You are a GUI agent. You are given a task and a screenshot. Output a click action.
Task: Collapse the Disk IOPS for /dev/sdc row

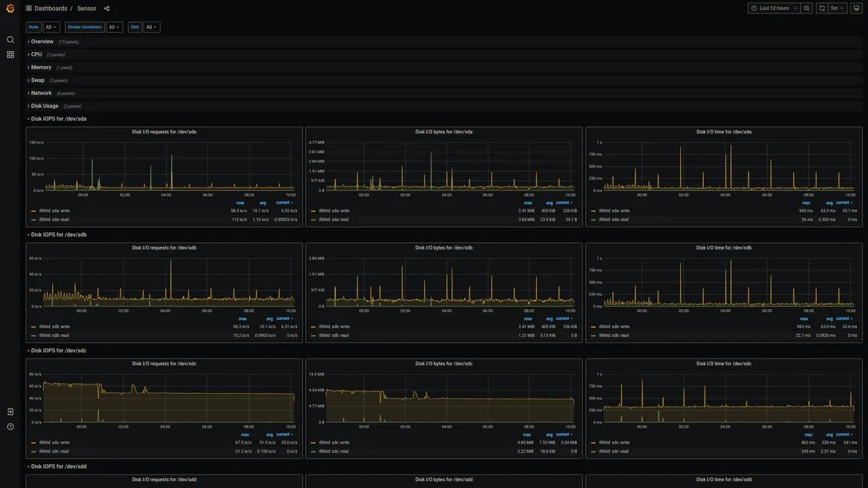click(x=58, y=351)
